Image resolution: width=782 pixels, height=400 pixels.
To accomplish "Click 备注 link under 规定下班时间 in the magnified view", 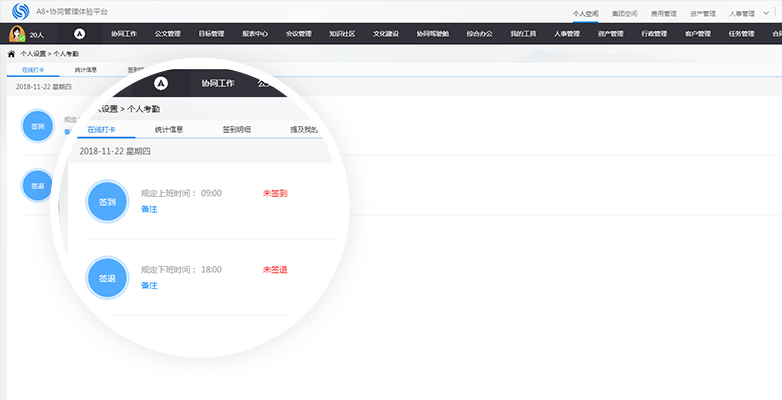I will pyautogui.click(x=149, y=285).
